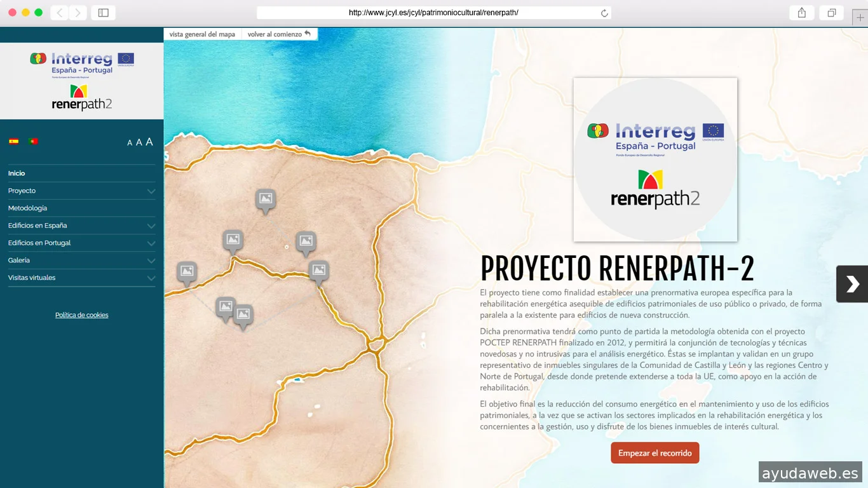
Task: Toggle the browser sidebar icon
Action: (104, 13)
